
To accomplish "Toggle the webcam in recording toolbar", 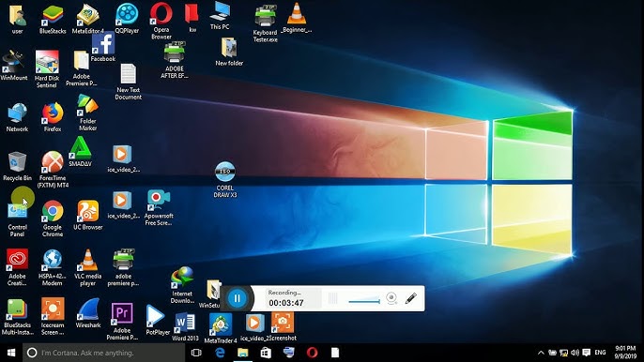I will tap(391, 298).
